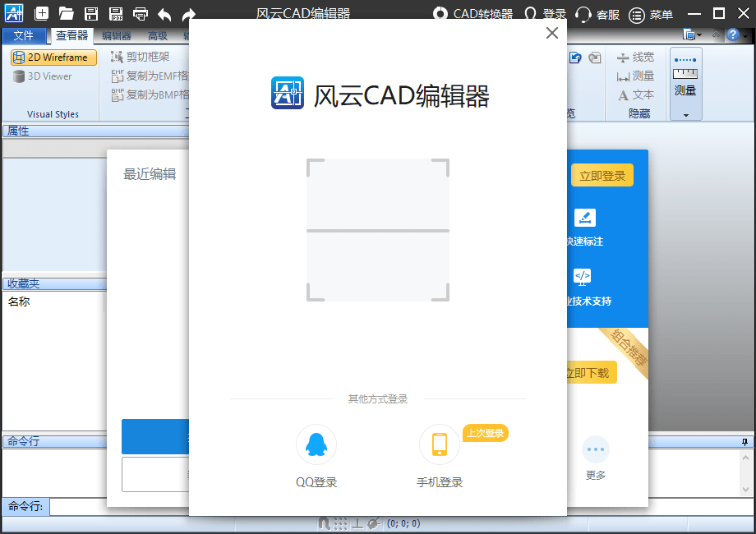
Task: Undo the last action with the back arrow
Action: [x=164, y=15]
